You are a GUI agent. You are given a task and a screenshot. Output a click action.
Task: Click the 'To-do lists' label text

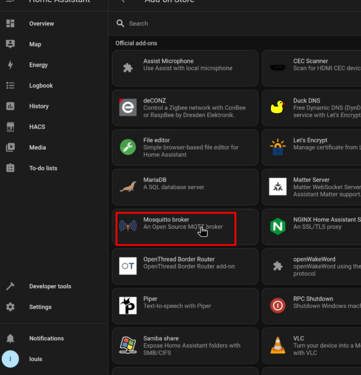43,168
